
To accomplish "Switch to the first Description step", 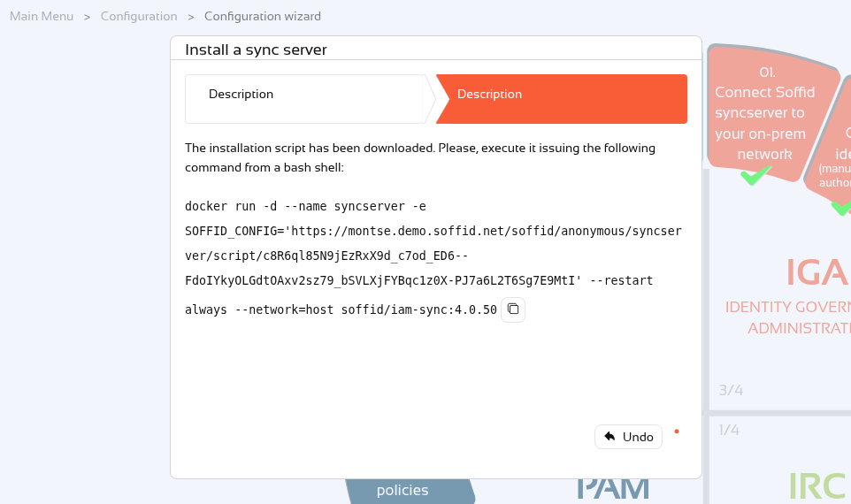I will click(x=304, y=99).
